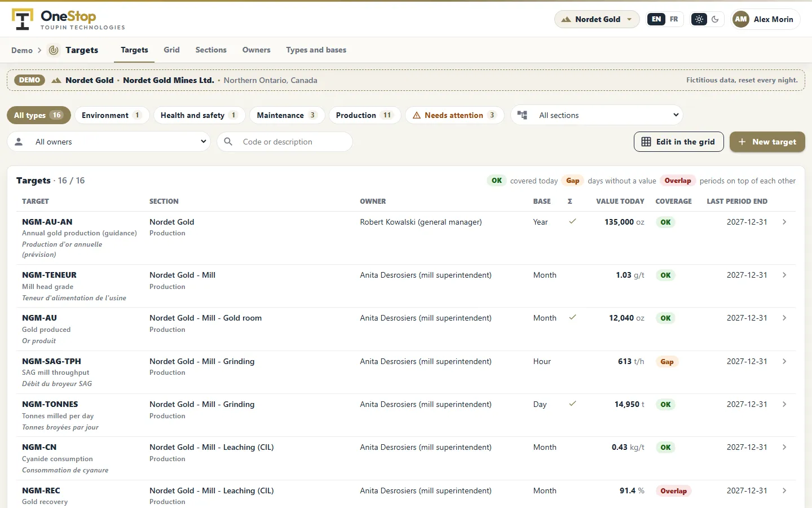Click the NGM-TENEUR target code
The image size is (812, 508).
[49, 275]
